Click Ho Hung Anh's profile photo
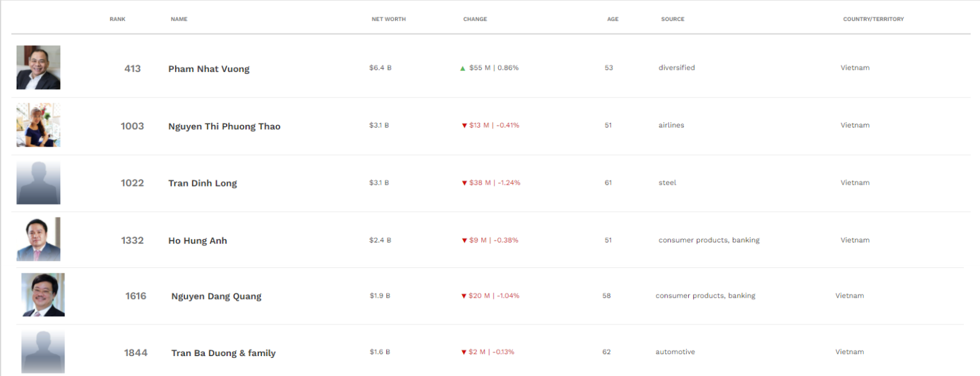 (x=39, y=239)
